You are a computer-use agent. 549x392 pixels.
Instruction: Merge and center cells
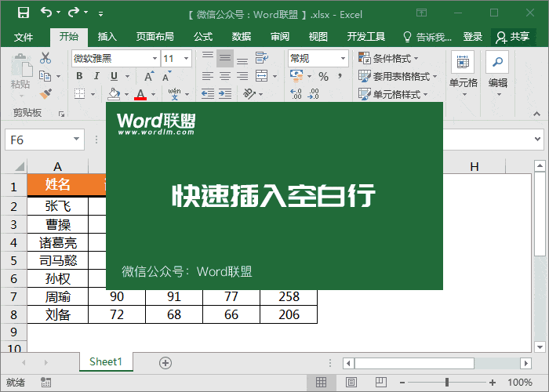261,75
